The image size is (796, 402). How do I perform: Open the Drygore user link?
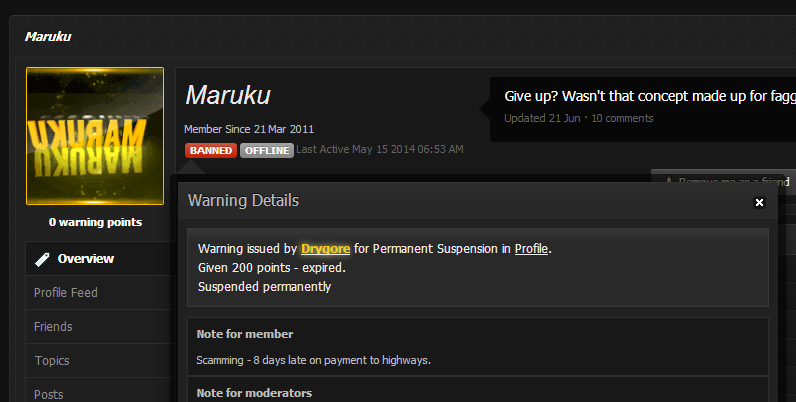tap(325, 249)
